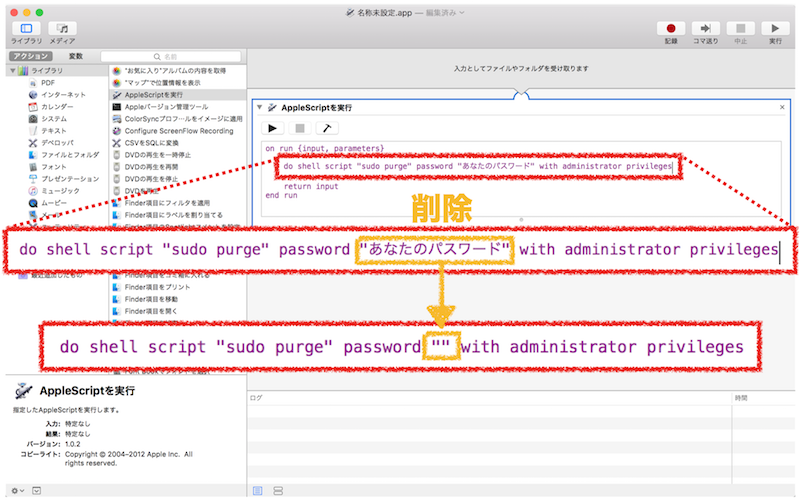Select CSVをSQLに変換 action

point(152,143)
